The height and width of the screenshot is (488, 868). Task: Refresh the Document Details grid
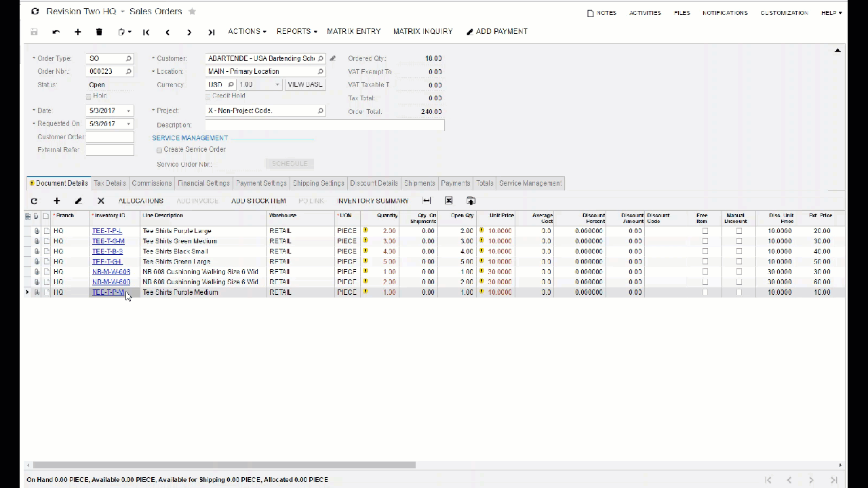[33, 201]
